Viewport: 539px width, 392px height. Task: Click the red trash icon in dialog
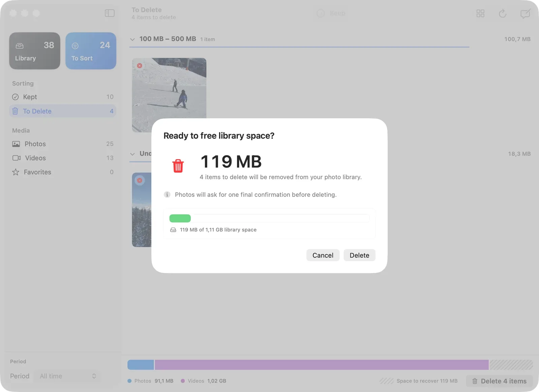178,166
